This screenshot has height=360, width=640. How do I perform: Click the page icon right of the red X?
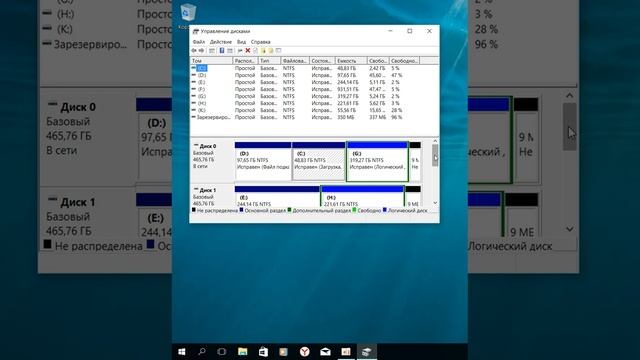point(256,51)
